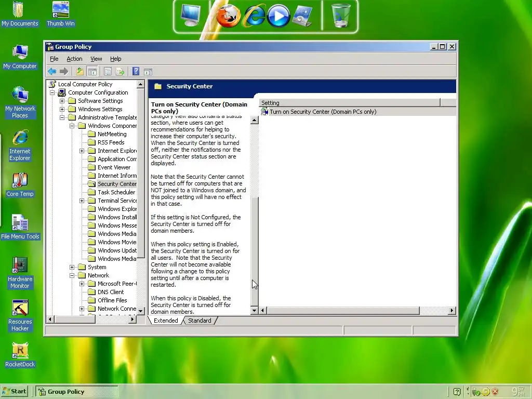Select the Task Scheduler tree folder
The image size is (532, 399).
coord(116,192)
